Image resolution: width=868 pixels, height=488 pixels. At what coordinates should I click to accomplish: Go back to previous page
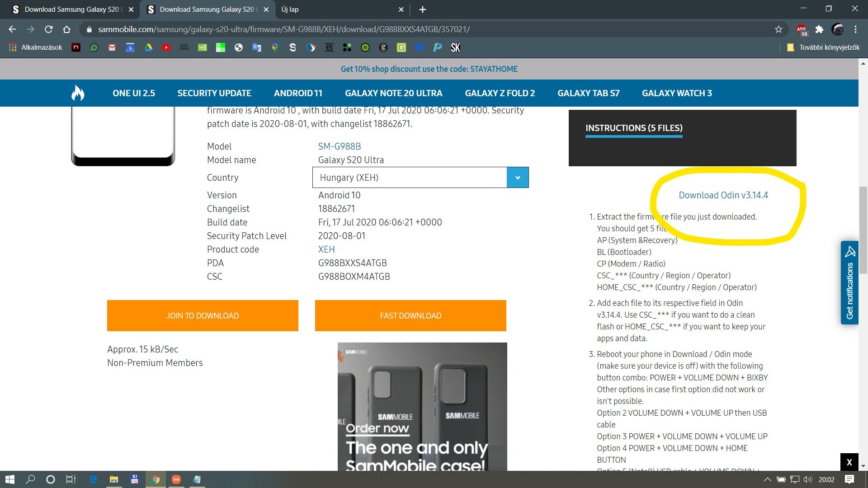[x=12, y=29]
